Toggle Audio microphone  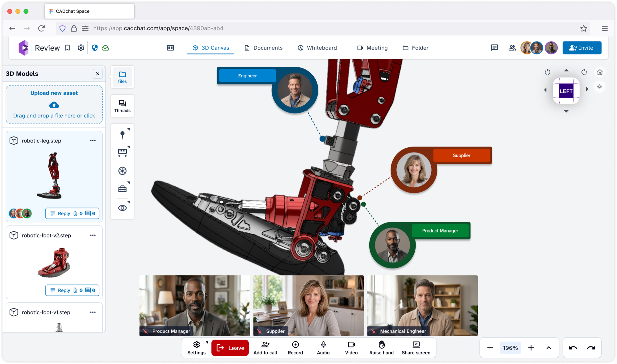323,348
